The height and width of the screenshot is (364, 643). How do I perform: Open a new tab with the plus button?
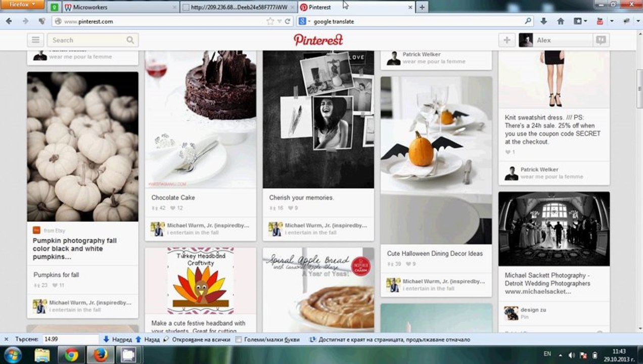pyautogui.click(x=422, y=7)
